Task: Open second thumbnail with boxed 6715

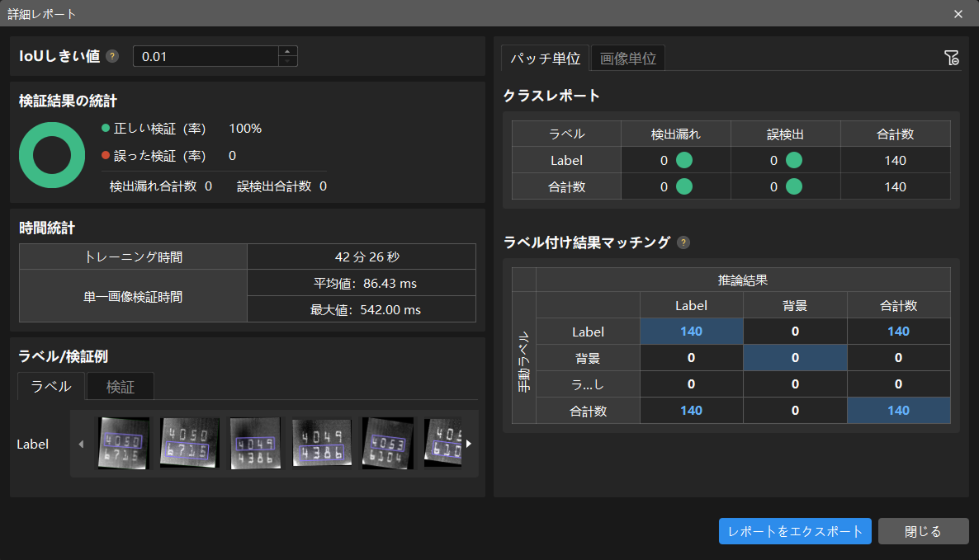Action: pyautogui.click(x=190, y=444)
